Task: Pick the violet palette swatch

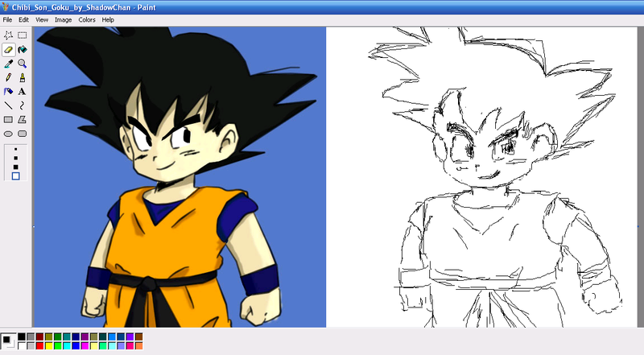Action: pyautogui.click(x=130, y=336)
